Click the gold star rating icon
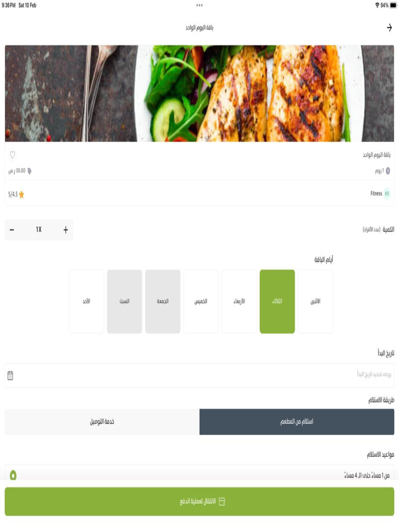The width and height of the screenshot is (399, 532). tap(22, 195)
